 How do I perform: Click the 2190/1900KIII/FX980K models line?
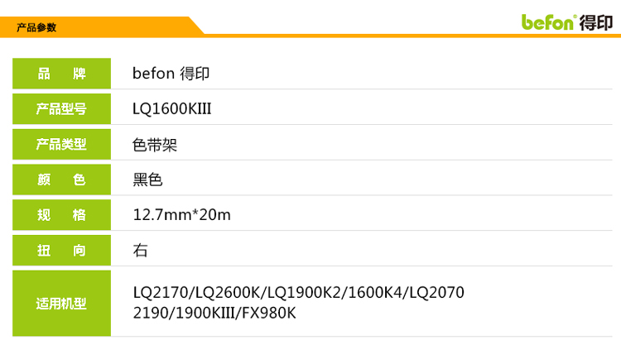(214, 313)
